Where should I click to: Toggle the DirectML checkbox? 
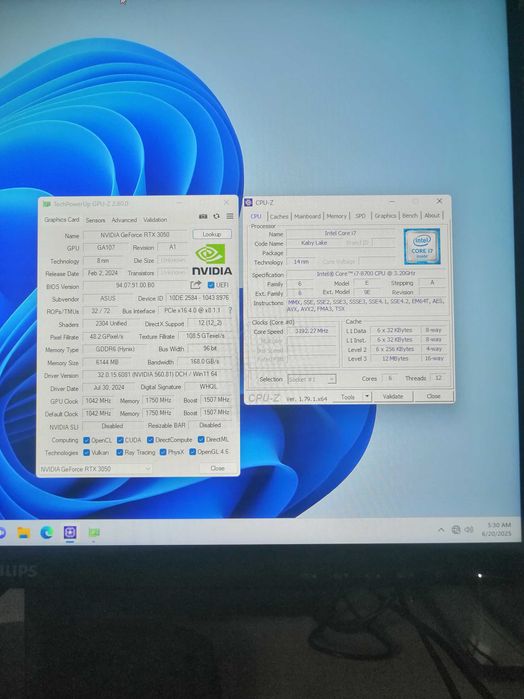pyautogui.click(x=201, y=440)
